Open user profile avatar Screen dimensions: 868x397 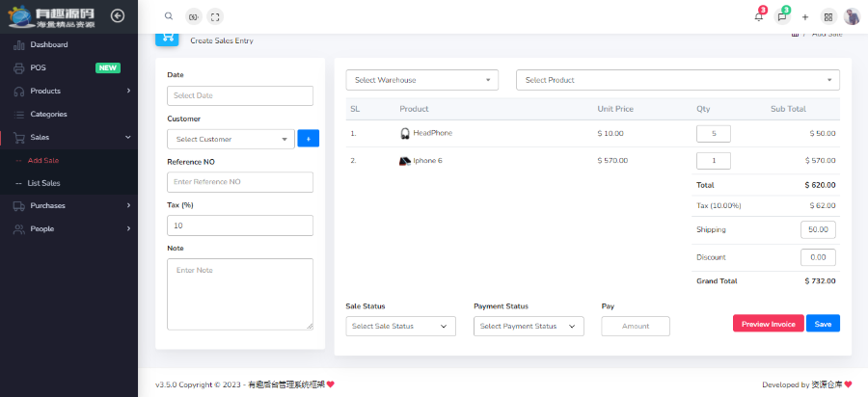point(852,16)
